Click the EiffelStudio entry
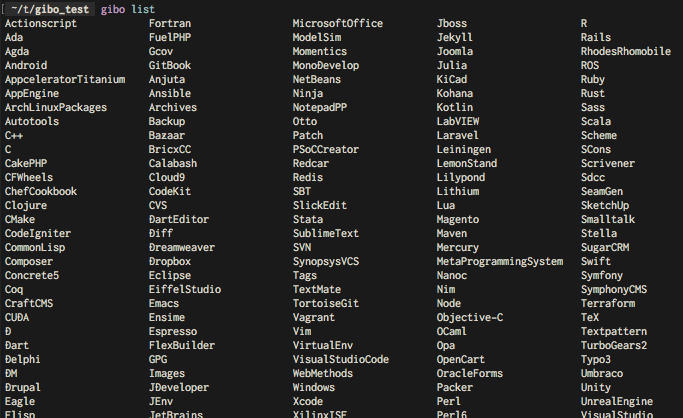Screen dimensions: 683x418 click(x=185, y=289)
